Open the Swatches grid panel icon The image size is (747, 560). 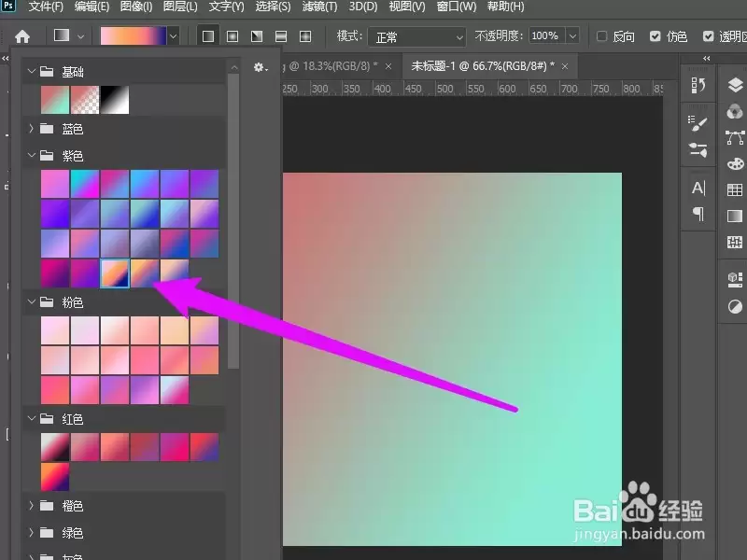[x=735, y=190]
